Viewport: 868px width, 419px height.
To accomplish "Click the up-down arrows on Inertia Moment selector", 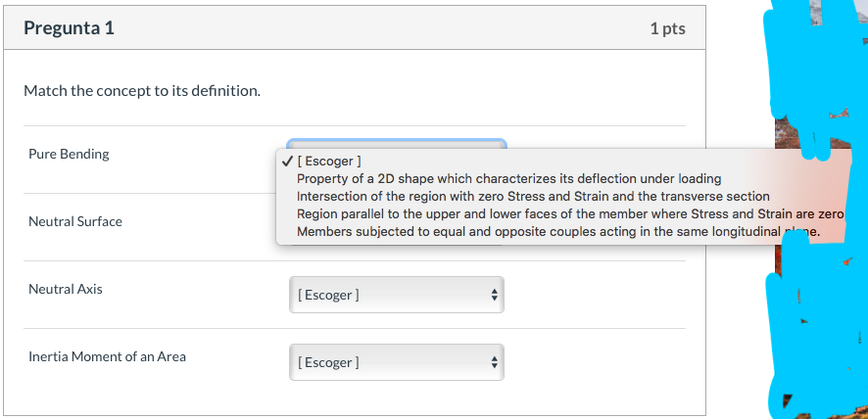I will 495,362.
